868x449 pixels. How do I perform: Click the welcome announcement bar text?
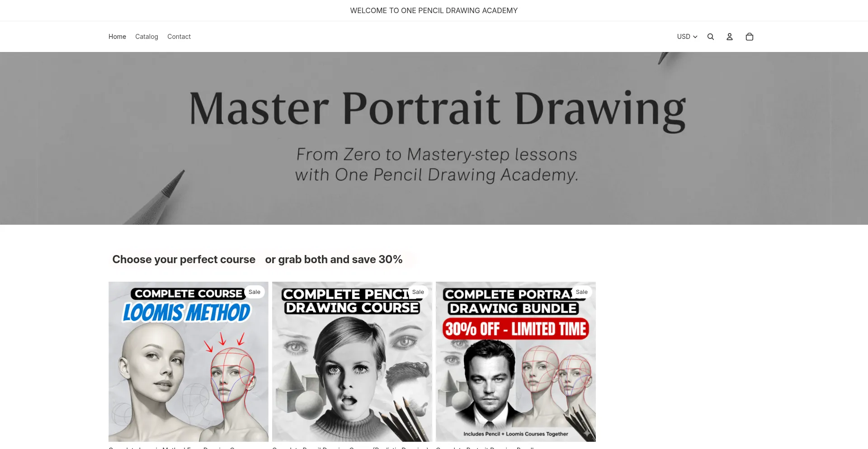click(434, 10)
